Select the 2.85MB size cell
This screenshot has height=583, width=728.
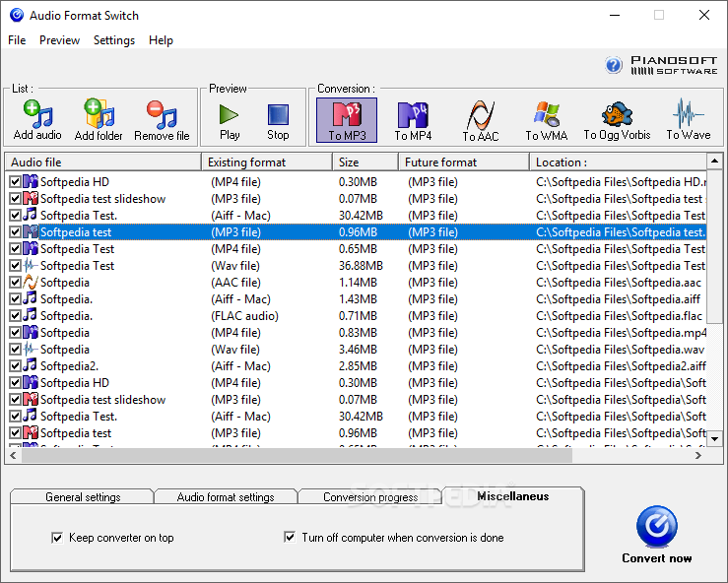click(x=358, y=365)
